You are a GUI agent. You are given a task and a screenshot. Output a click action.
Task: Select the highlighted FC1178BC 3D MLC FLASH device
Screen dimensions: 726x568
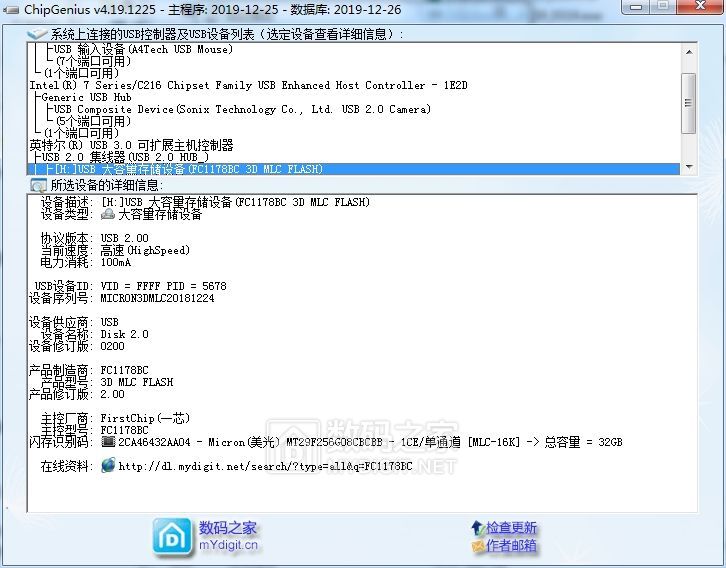(x=190, y=169)
